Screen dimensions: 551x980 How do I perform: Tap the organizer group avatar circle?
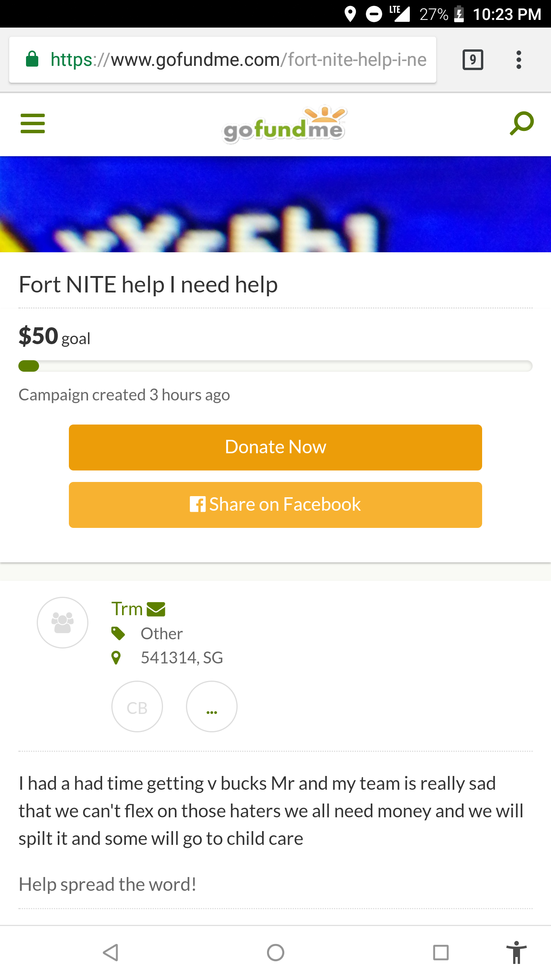coord(62,622)
